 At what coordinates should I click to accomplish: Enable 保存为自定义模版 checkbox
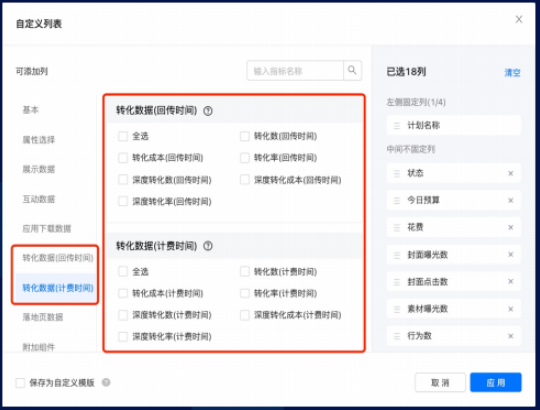point(20,382)
